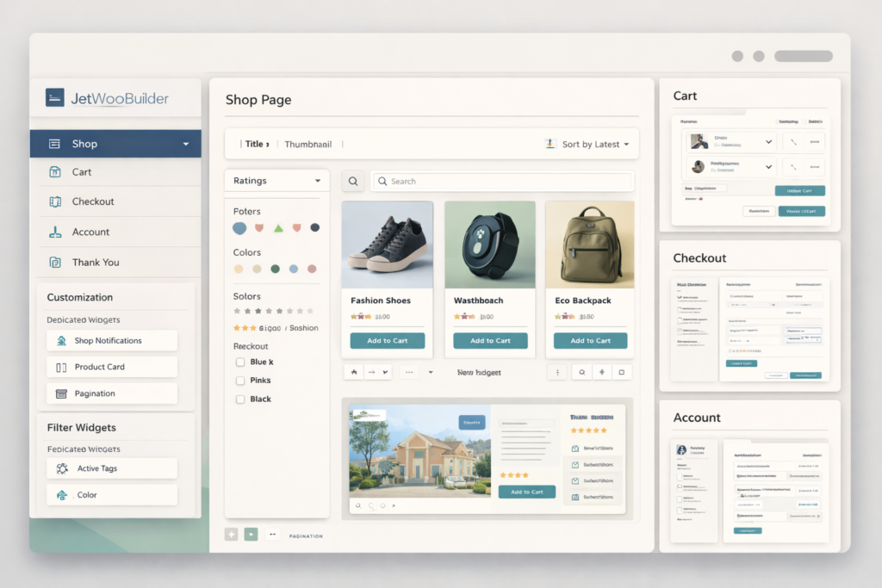The image size is (882, 588).
Task: Open the Ratings filter dropdown
Action: 276,180
